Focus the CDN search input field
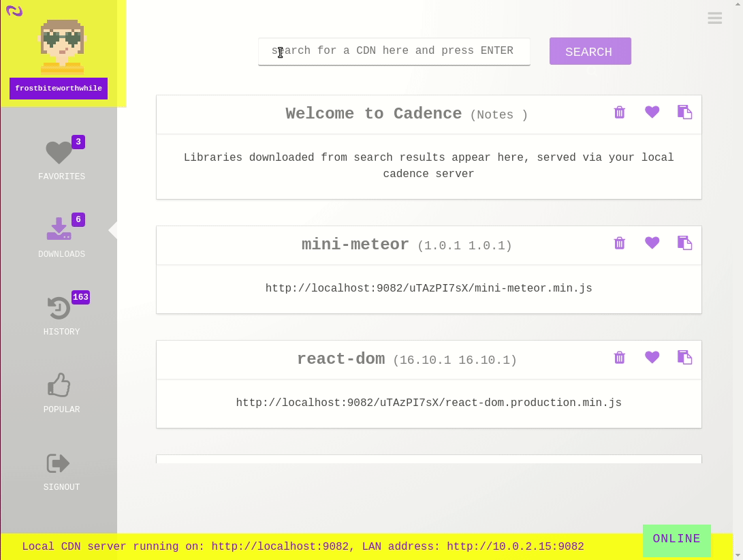This screenshot has width=743, height=560. pyautogui.click(x=394, y=51)
